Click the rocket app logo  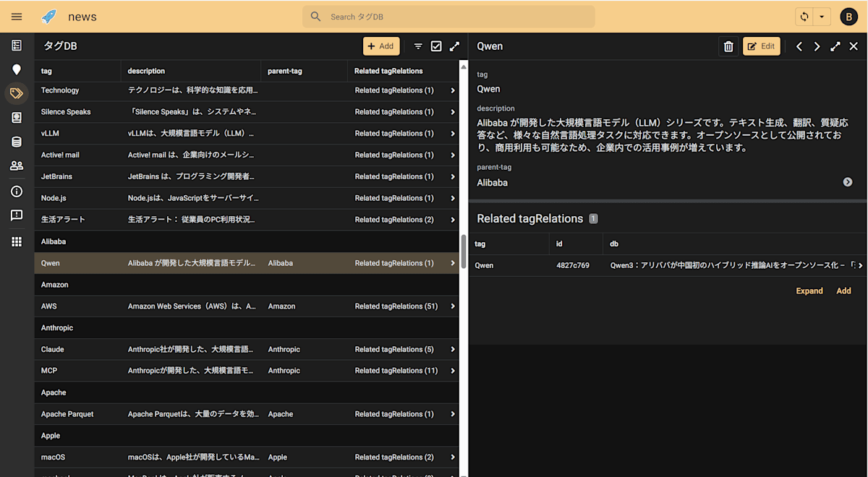[48, 17]
